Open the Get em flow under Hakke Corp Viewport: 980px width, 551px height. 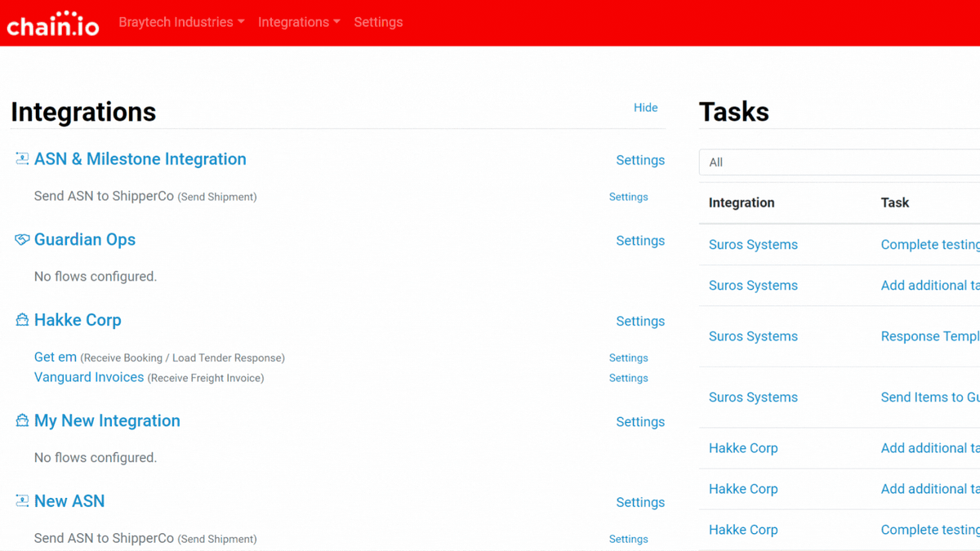[56, 357]
